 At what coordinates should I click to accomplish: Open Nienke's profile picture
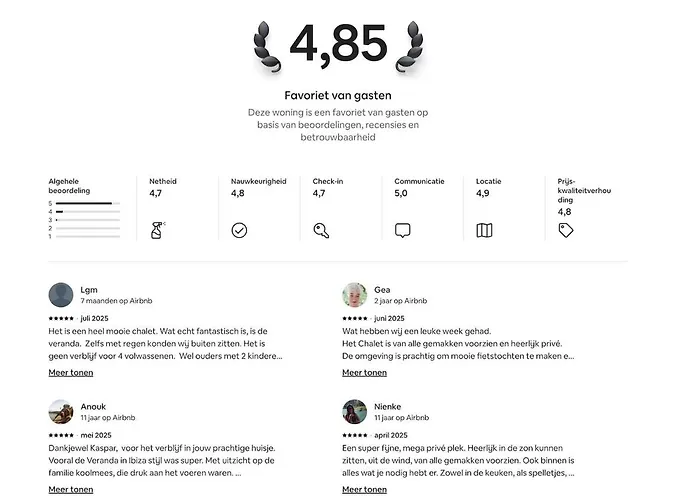pos(355,411)
